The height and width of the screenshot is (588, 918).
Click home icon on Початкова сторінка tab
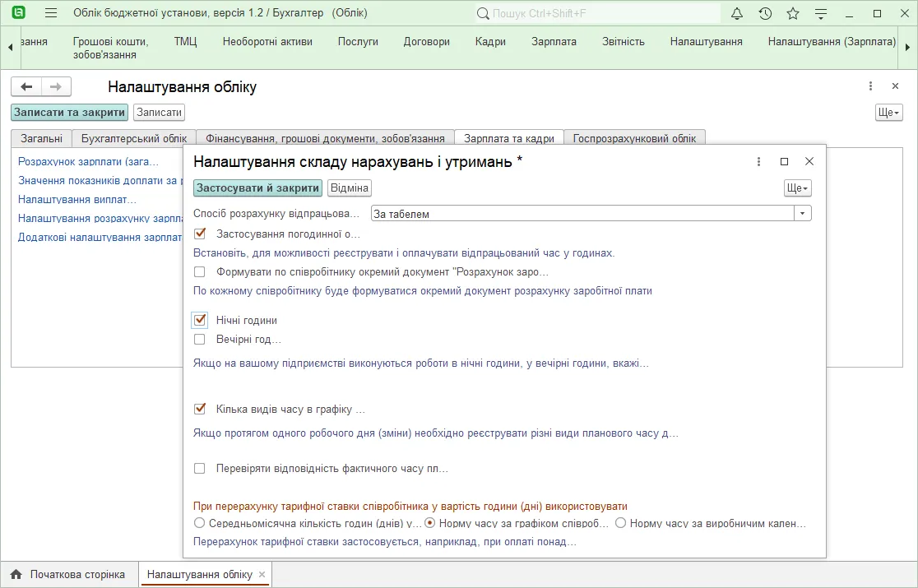click(16, 575)
